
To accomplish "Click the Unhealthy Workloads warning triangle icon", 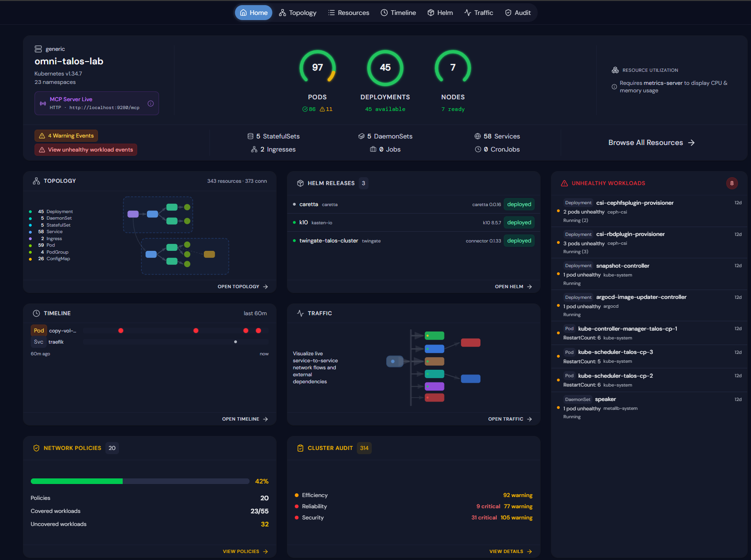I will click(564, 183).
